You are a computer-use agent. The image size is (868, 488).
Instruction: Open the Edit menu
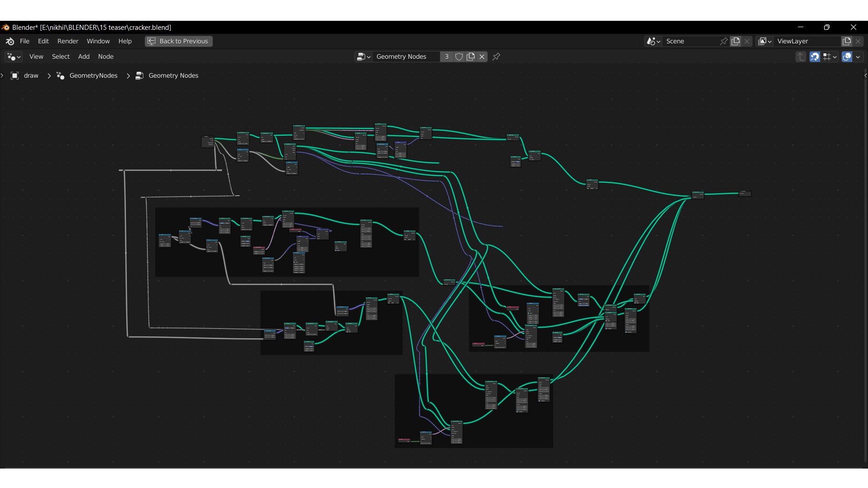click(43, 41)
